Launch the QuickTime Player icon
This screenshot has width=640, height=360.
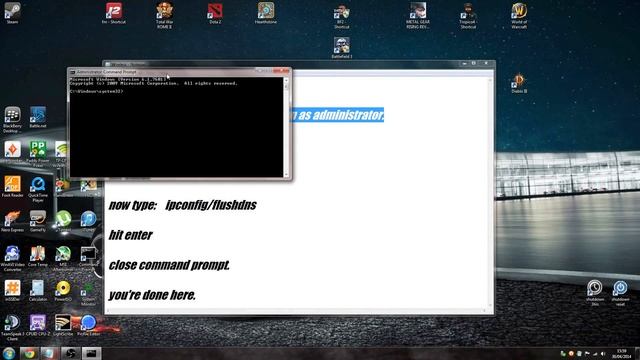tap(38, 189)
